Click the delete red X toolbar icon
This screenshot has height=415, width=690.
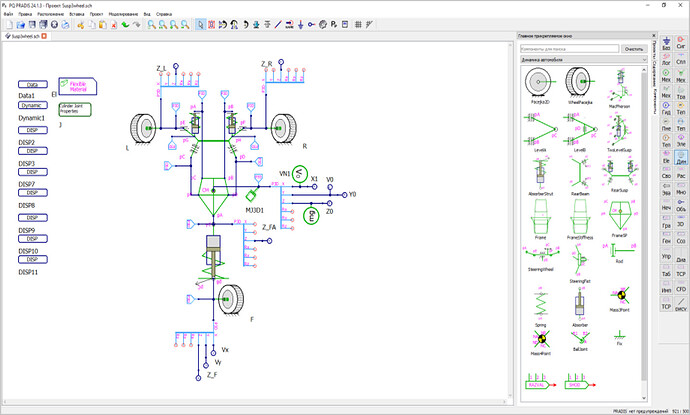coord(114,25)
